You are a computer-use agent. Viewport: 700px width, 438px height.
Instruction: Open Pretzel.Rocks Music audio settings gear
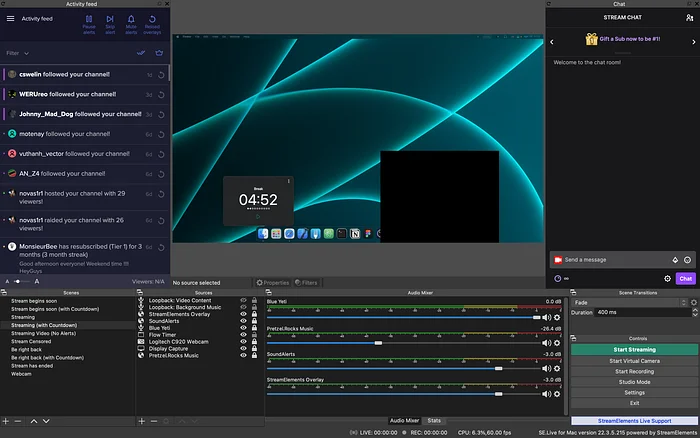(x=558, y=343)
